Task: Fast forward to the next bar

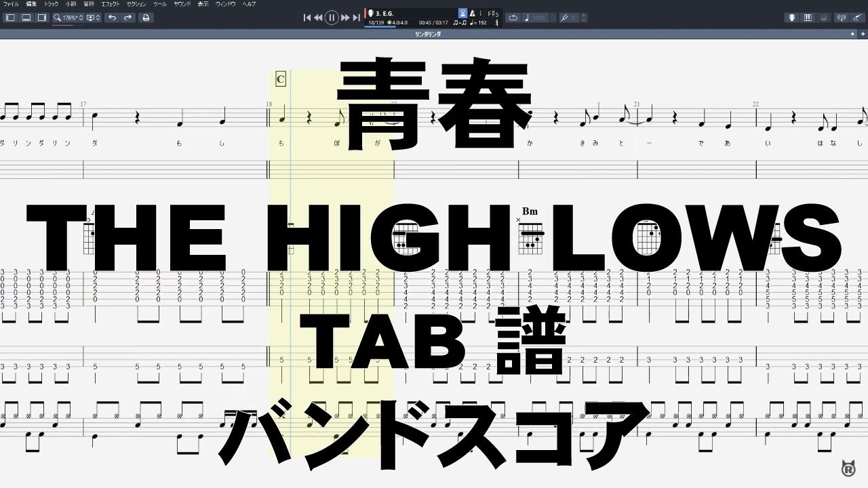Action: (345, 18)
